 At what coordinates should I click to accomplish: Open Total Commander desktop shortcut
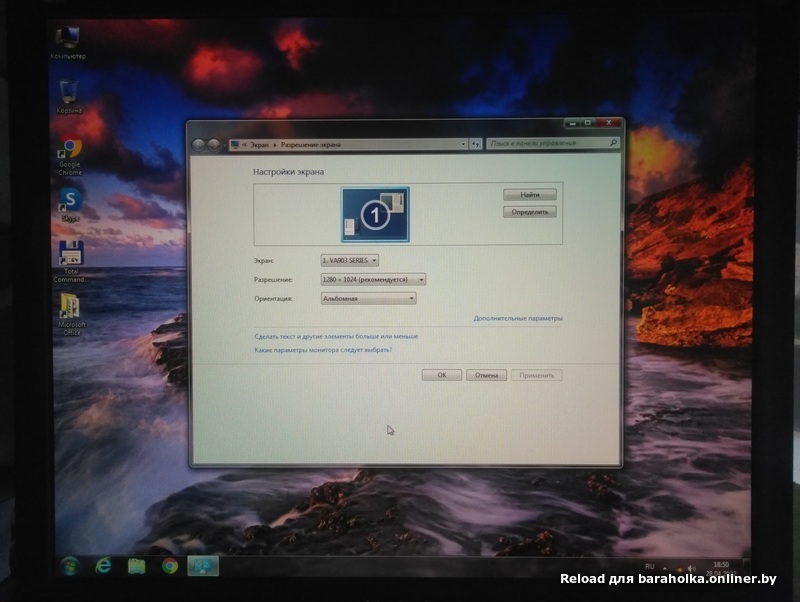click(x=70, y=261)
